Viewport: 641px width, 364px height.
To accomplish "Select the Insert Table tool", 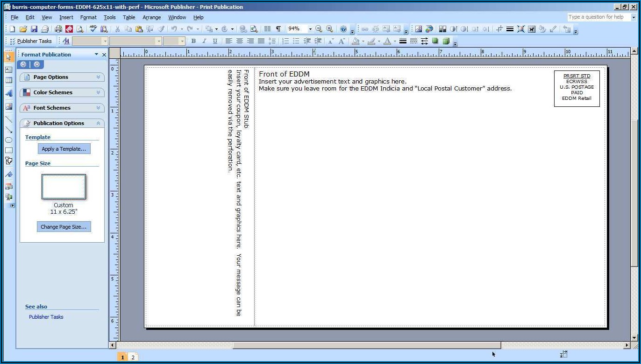I will [x=8, y=80].
